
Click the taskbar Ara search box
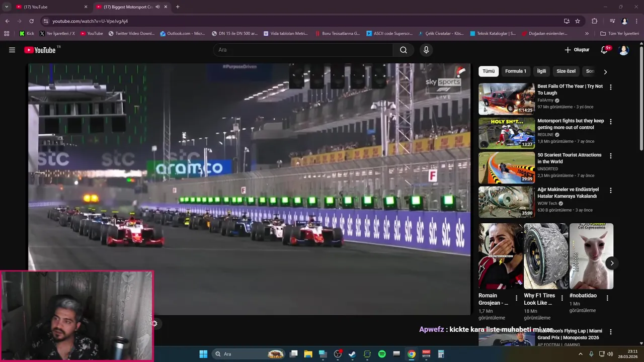pyautogui.click(x=249, y=354)
